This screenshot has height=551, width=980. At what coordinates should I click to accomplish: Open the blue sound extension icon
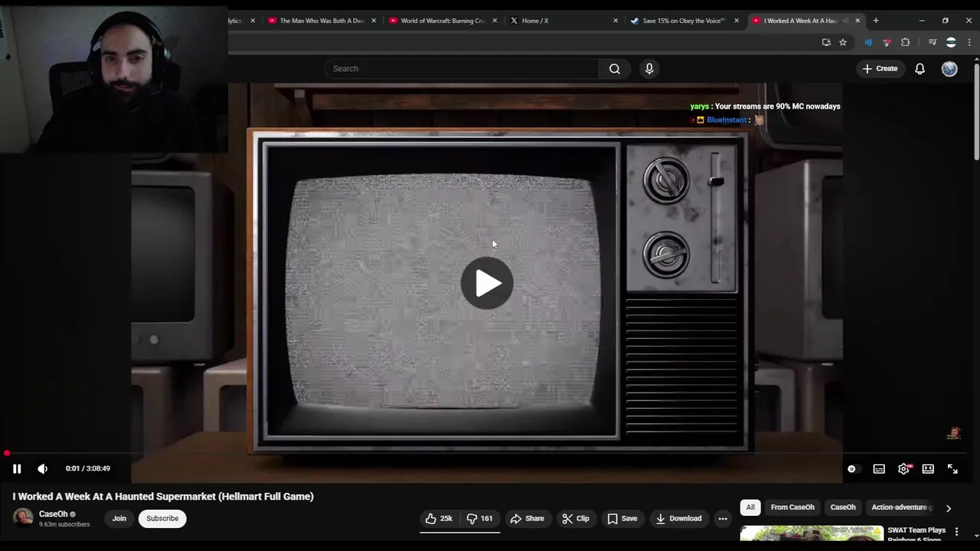868,42
